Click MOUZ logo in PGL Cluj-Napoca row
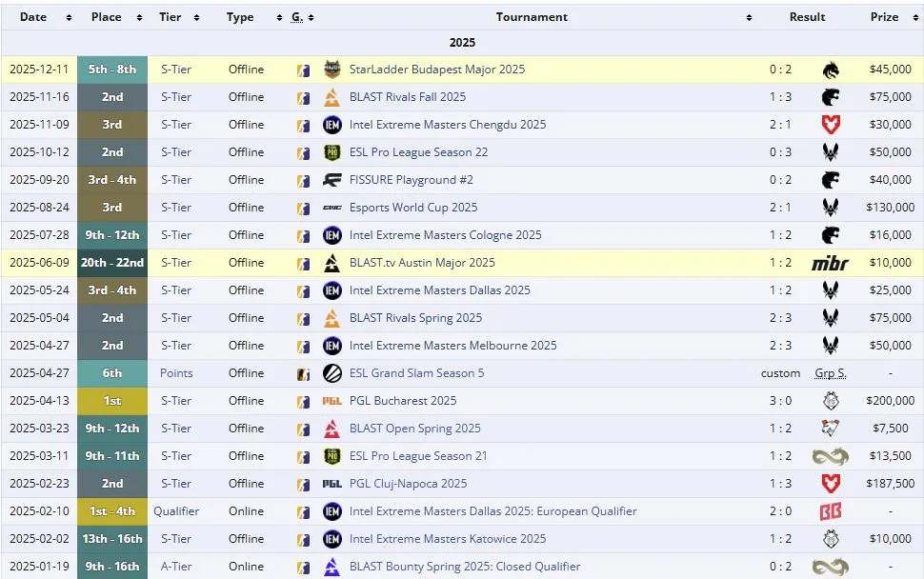924x579 pixels. (831, 484)
